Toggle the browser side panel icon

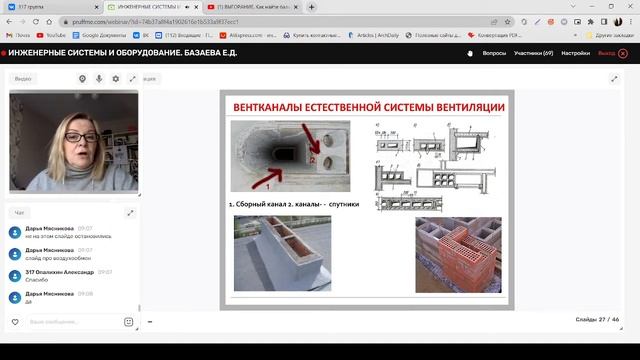[604, 22]
